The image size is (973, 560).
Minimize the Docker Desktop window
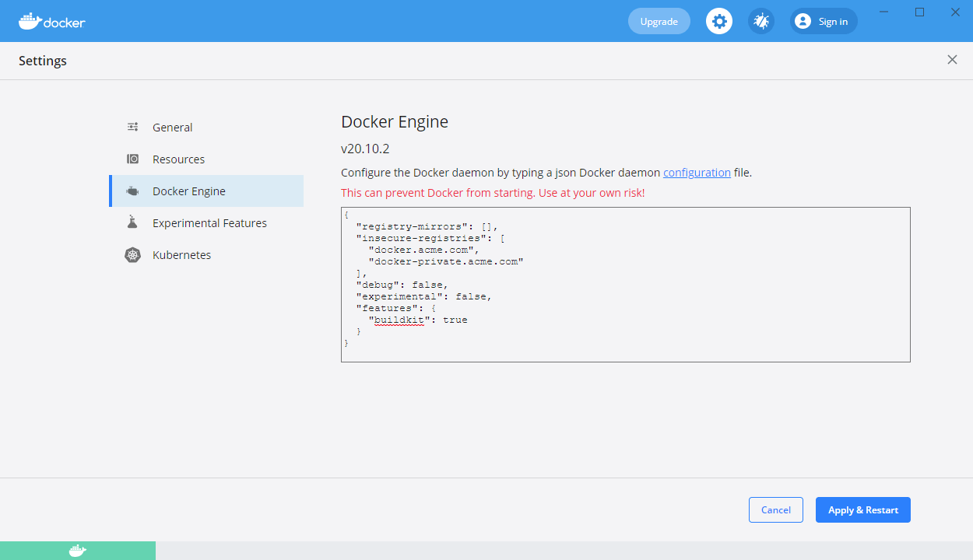[x=883, y=12]
